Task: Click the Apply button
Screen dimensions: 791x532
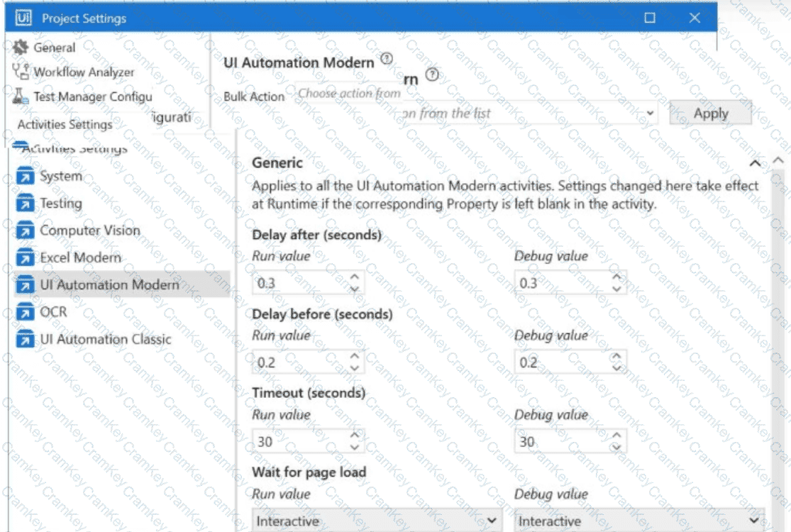Action: click(711, 113)
